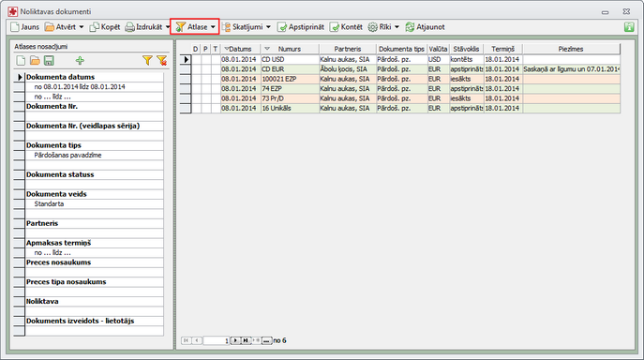Open the Skatījumi views button
Screen dimensions: 644x360
(243, 27)
